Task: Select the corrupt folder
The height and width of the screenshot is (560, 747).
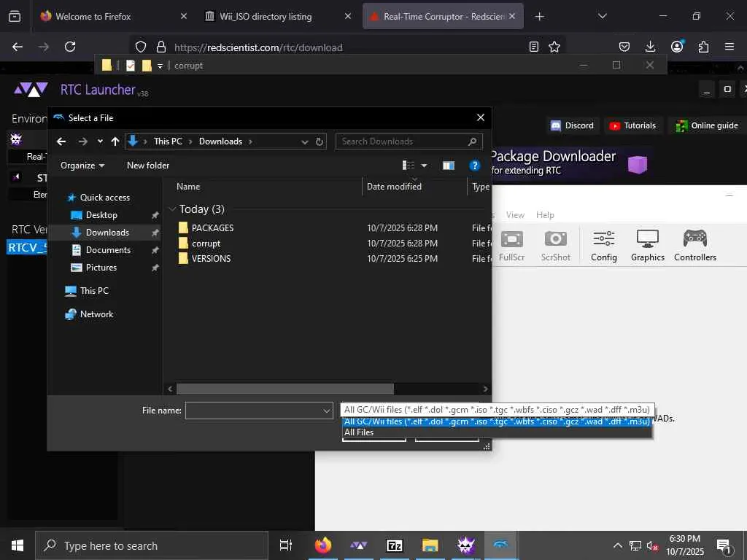Action: click(206, 244)
